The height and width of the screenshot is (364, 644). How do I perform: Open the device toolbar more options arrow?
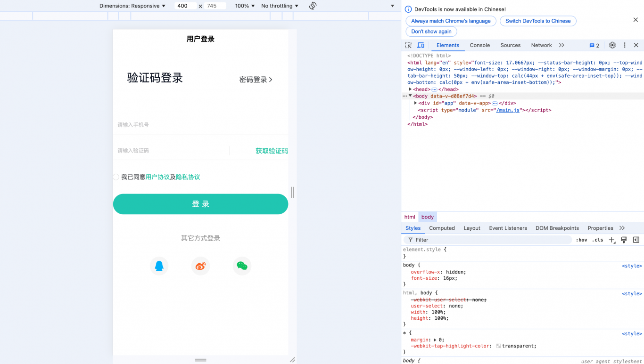[x=392, y=6]
